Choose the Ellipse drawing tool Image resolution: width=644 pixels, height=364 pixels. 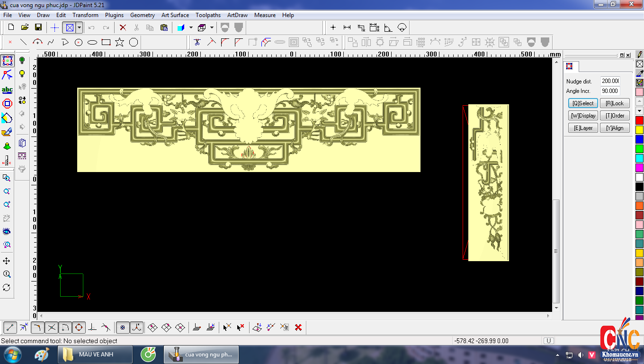[x=92, y=42]
